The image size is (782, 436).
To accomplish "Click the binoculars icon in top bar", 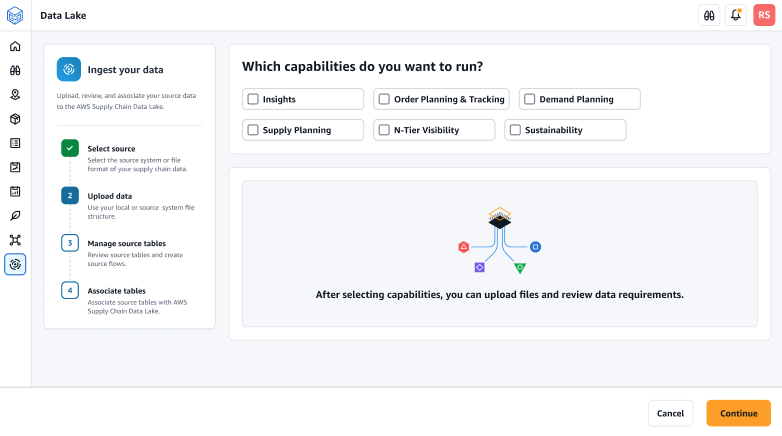I will (708, 15).
